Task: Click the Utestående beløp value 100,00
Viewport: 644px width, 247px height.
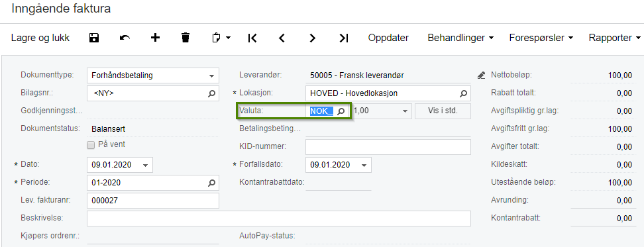Action: pos(620,183)
